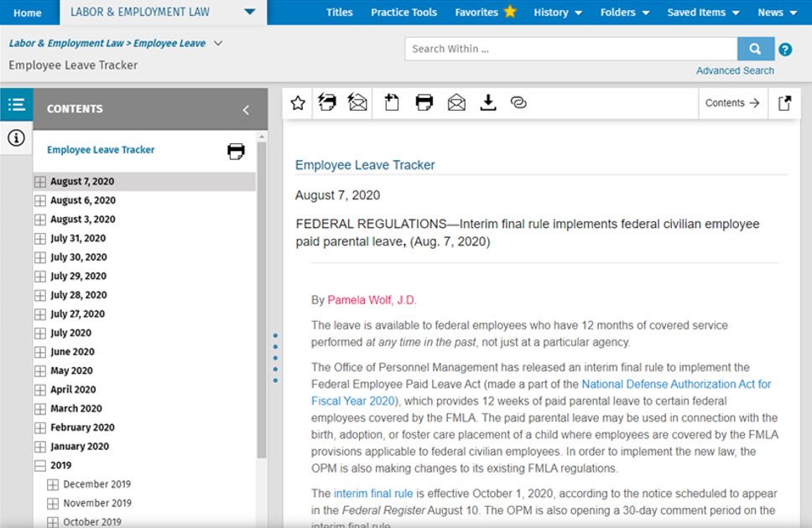The height and width of the screenshot is (528, 812).
Task: Click the email multiple documents icon
Action: tap(357, 102)
